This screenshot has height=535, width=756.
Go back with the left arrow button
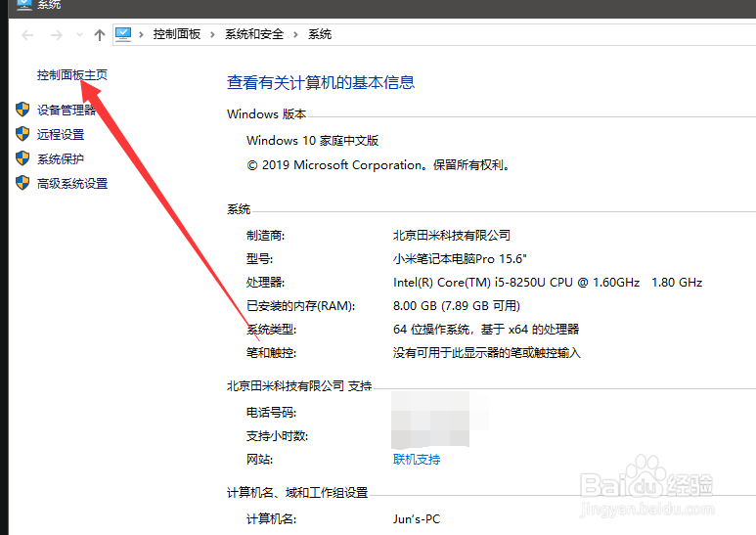click(x=27, y=34)
